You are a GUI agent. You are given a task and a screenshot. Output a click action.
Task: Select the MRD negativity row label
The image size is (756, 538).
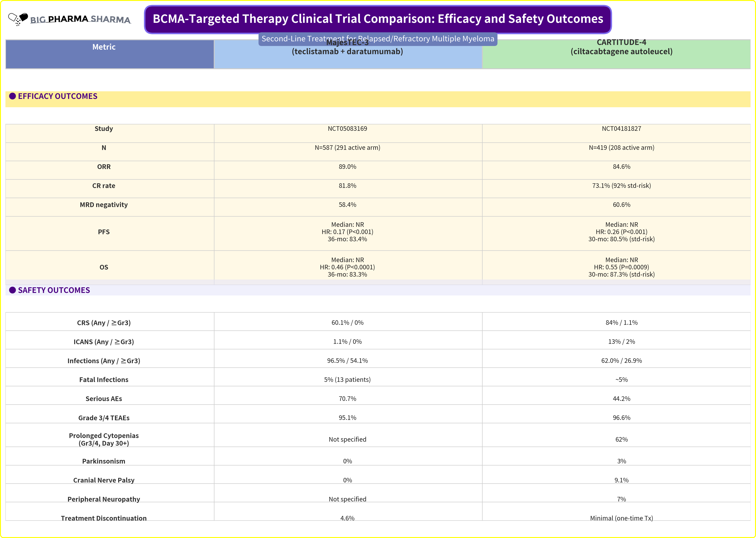(x=104, y=205)
